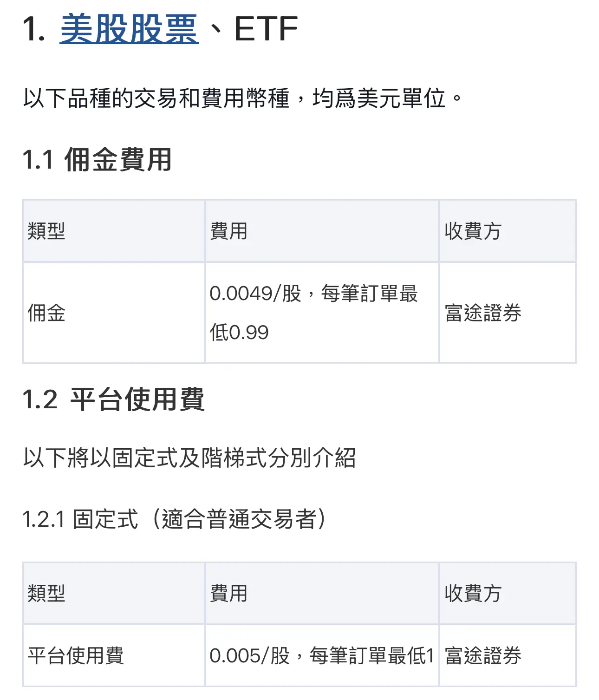Image resolution: width=599 pixels, height=700 pixels.
Task: Click the 均爲美元單位 currency note paragraph
Action: pyautogui.click(x=243, y=98)
